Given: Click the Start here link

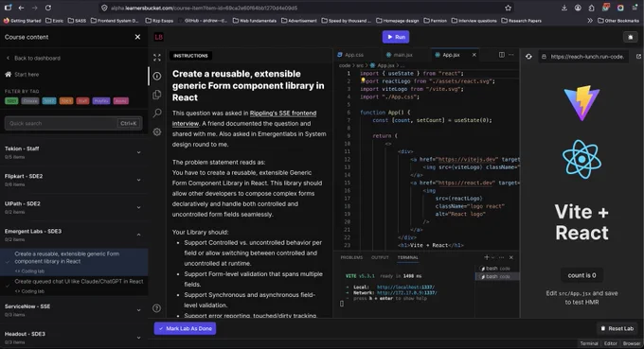Looking at the screenshot, I should tap(27, 74).
